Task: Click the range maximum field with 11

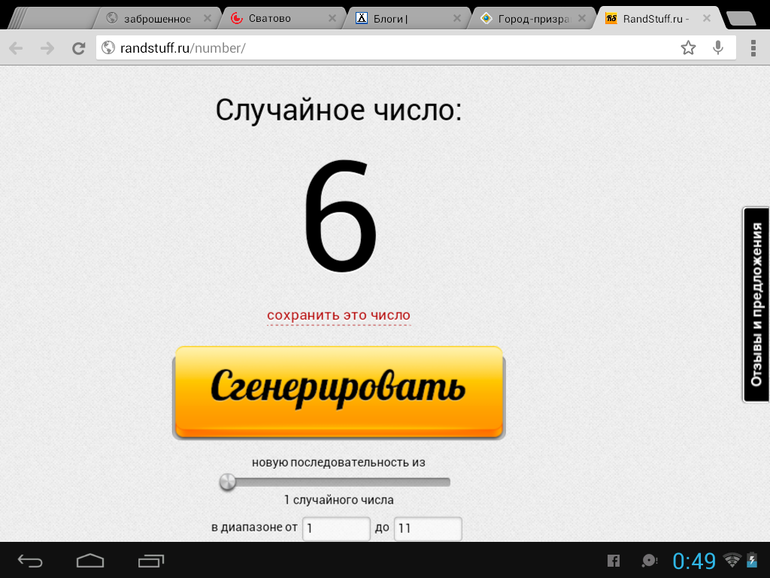Action: tap(427, 528)
